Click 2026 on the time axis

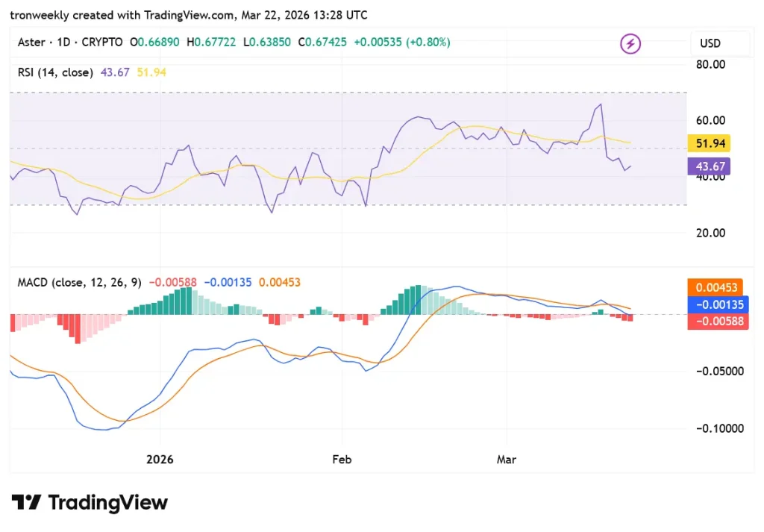[160, 460]
